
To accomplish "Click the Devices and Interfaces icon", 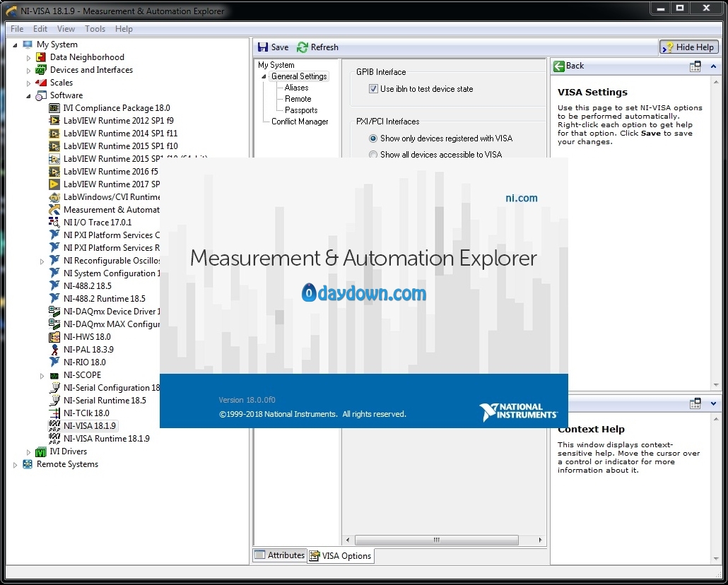I will coord(41,70).
